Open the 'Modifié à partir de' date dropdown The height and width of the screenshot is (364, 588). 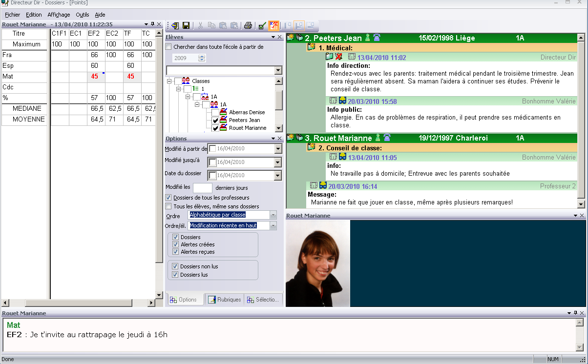(x=278, y=149)
